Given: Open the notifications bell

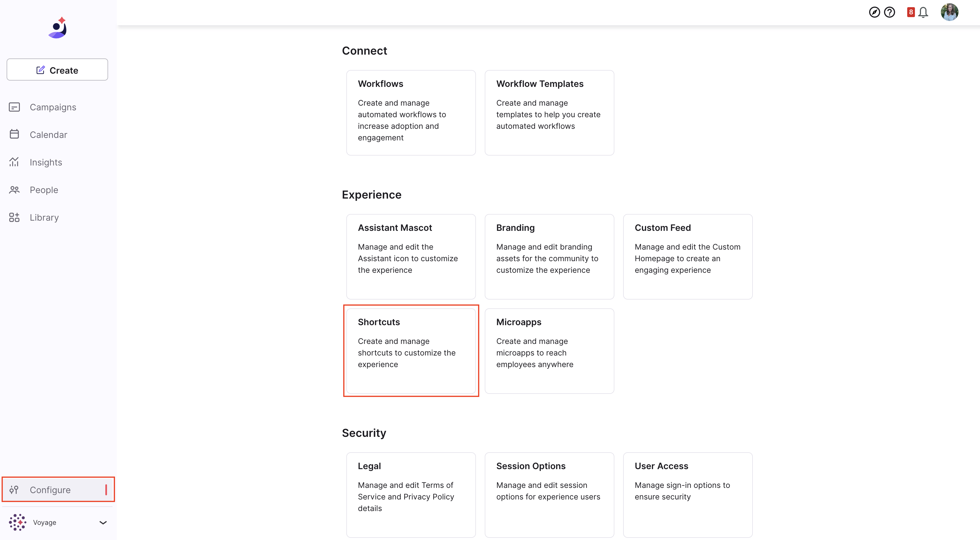Looking at the screenshot, I should (x=923, y=13).
